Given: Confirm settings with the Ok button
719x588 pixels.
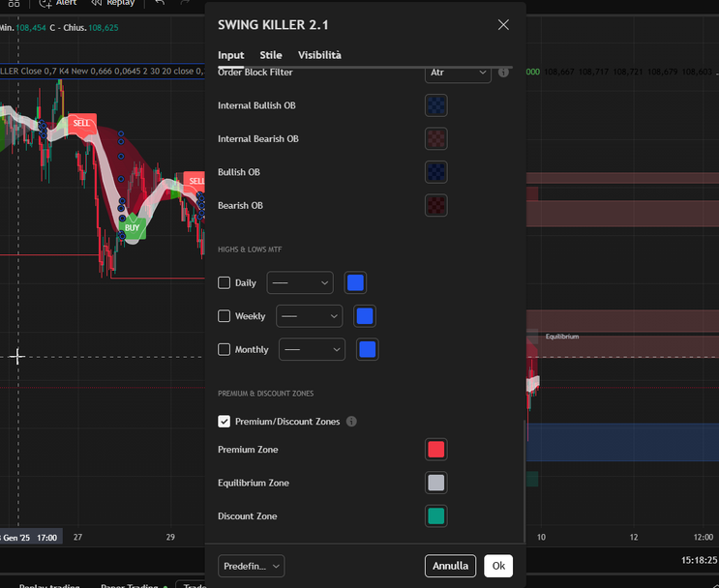Looking at the screenshot, I should pos(498,566).
